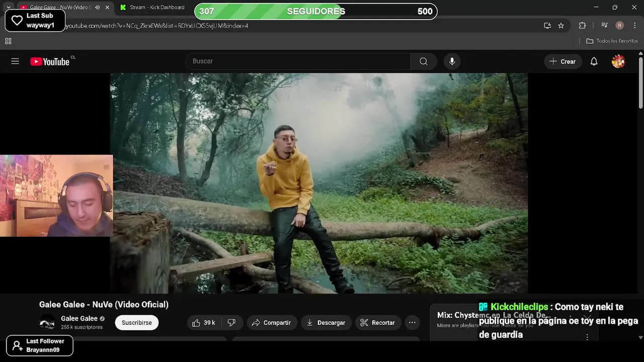Click the YouTube search magnifier button
The image size is (644, 362).
point(424,61)
